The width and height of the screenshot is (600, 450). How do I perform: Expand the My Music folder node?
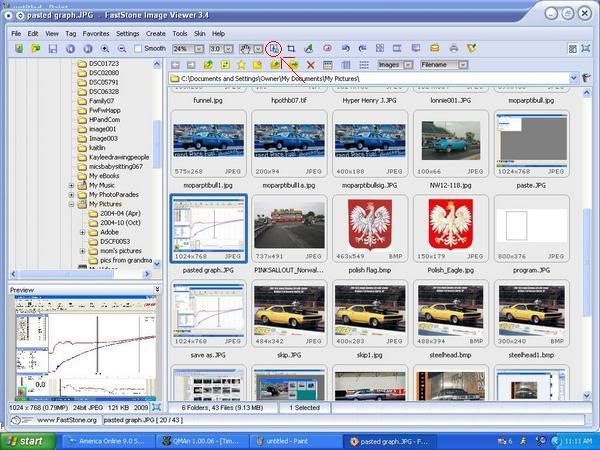pos(72,186)
